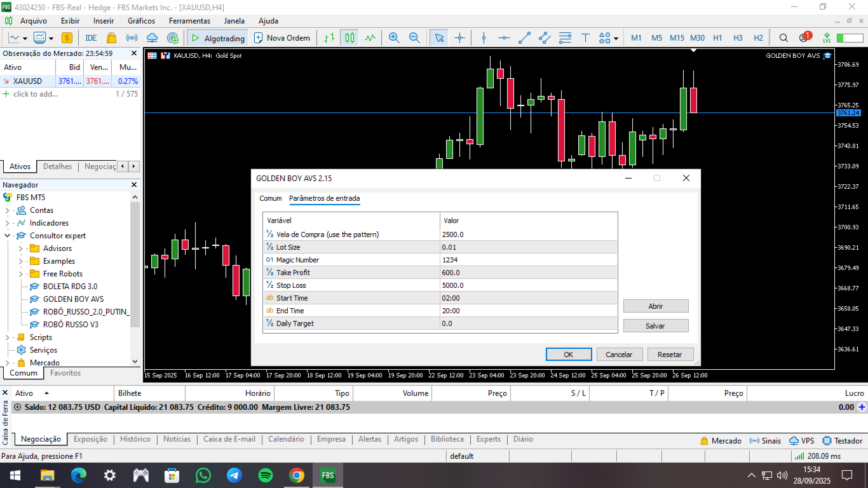Select the equidistant channel drawing tool

point(545,37)
